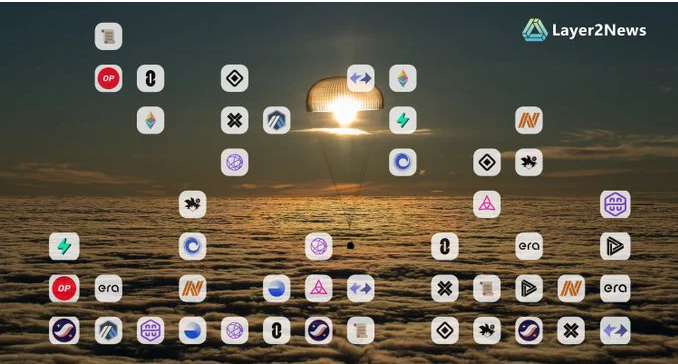Click the pink triangle icon below the diamond-square icon
This screenshot has height=364, width=678.
(487, 204)
